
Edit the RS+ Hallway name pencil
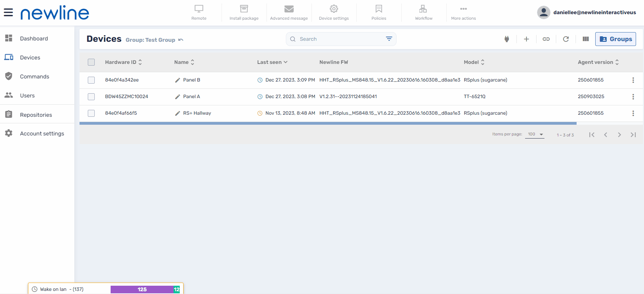tap(178, 113)
